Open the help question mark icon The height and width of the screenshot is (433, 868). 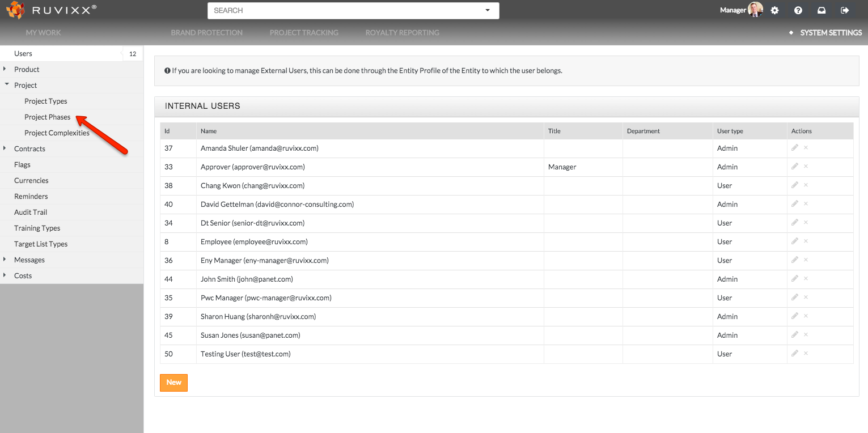click(798, 10)
